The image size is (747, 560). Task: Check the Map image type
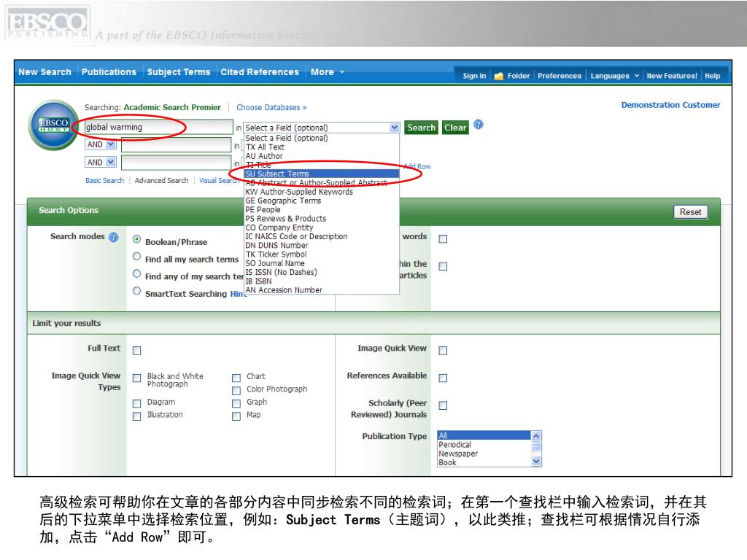point(236,416)
